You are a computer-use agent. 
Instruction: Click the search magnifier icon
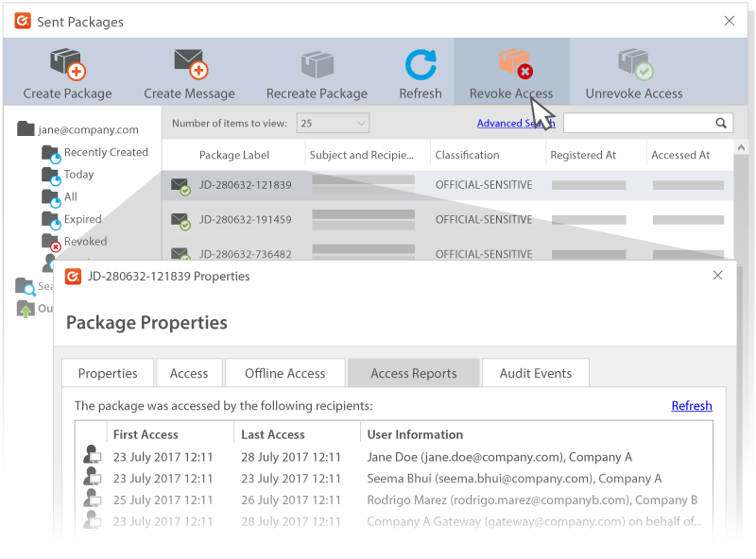click(721, 123)
